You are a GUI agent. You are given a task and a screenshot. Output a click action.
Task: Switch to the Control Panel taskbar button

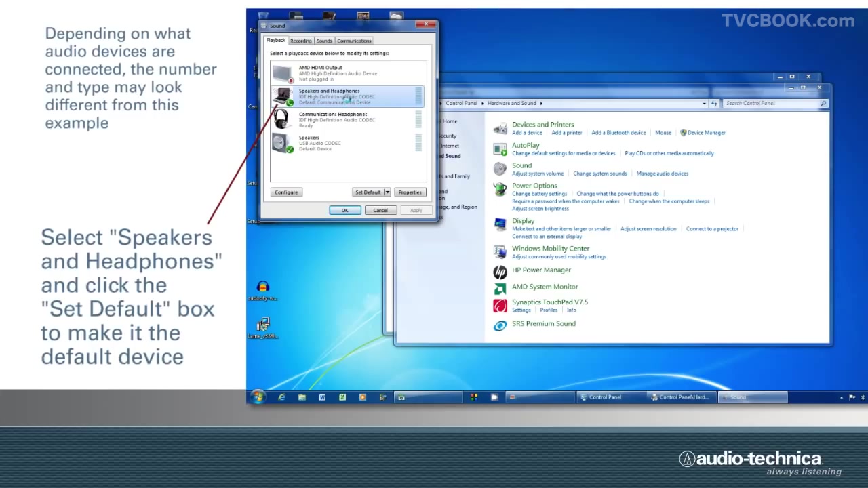click(x=612, y=397)
